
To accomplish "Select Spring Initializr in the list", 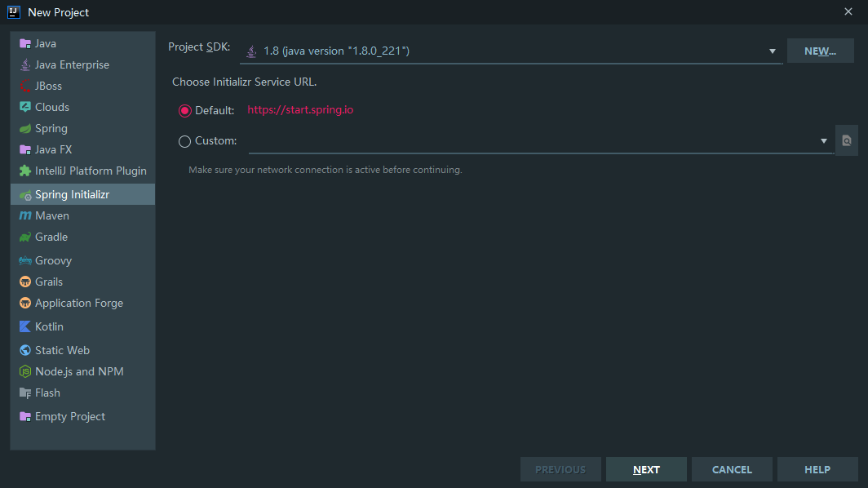I will 83,194.
